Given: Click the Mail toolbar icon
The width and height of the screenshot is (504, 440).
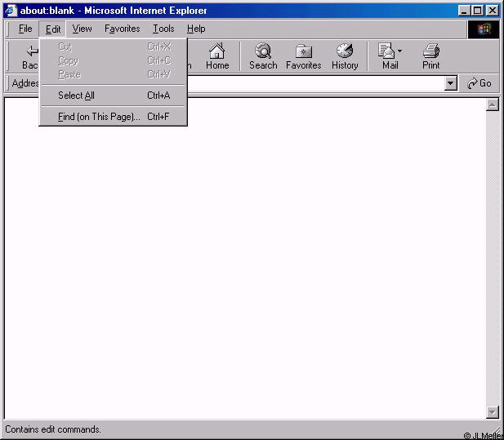Looking at the screenshot, I should (388, 56).
